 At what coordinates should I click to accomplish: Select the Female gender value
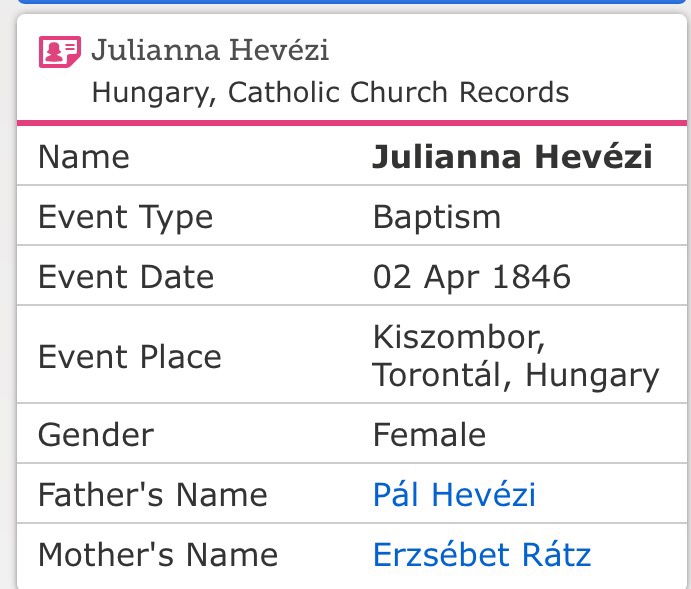pyautogui.click(x=429, y=435)
